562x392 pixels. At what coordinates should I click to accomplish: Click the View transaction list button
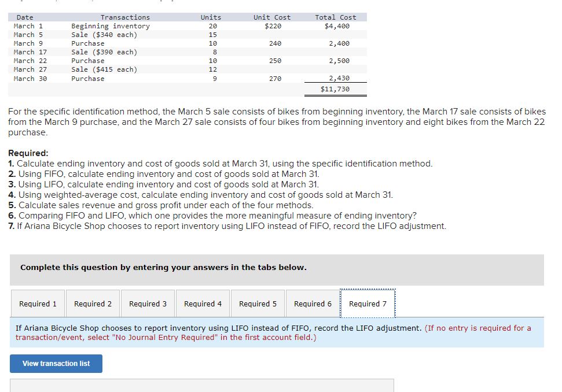coord(56,363)
